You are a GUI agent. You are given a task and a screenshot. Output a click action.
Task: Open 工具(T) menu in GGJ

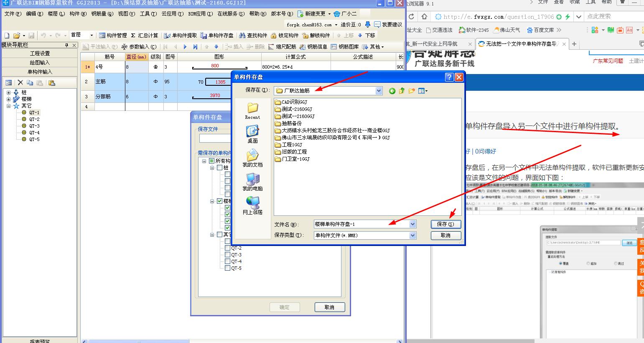coord(148,14)
